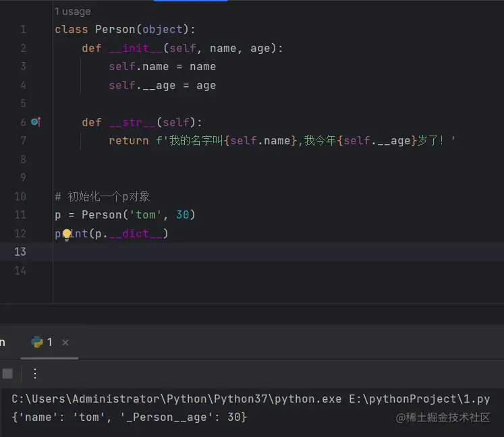The width and height of the screenshot is (504, 437).
Task: Click line number 7 in the gutter
Action: [23, 140]
